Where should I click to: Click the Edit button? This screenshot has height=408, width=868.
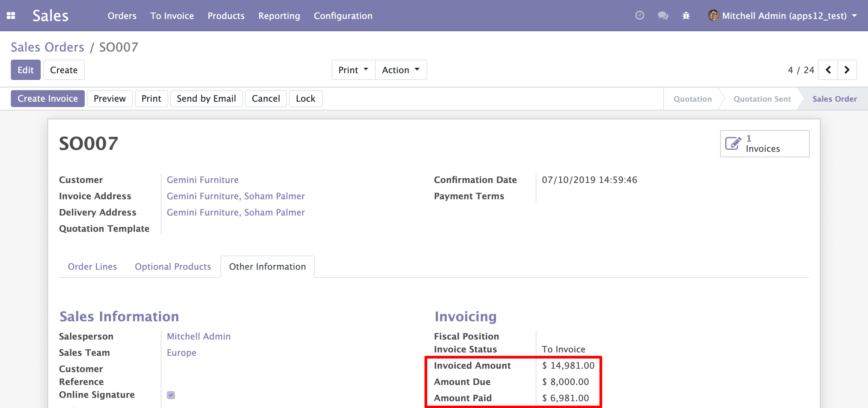(x=26, y=70)
